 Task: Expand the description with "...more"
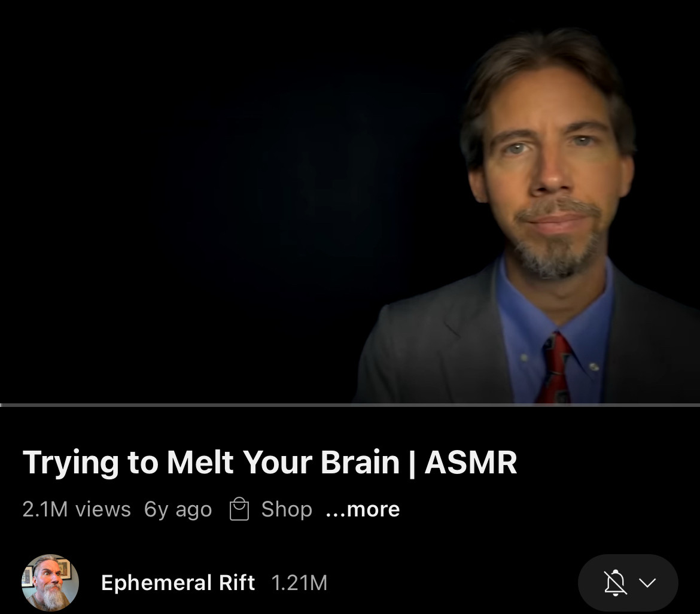pyautogui.click(x=363, y=509)
